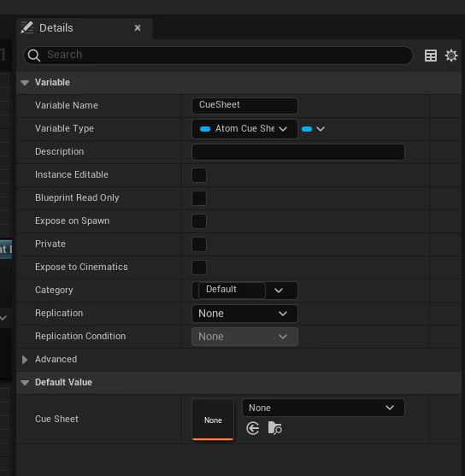Browse to asset in Content Browser icon

coord(275,428)
